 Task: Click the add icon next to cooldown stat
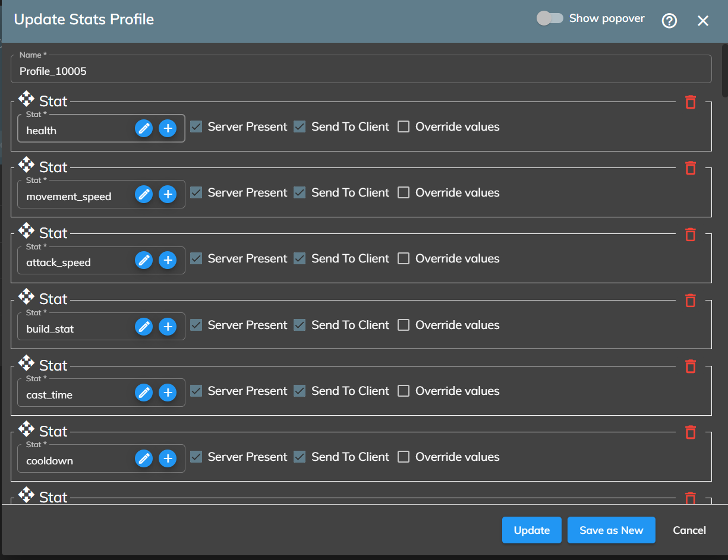tap(168, 458)
